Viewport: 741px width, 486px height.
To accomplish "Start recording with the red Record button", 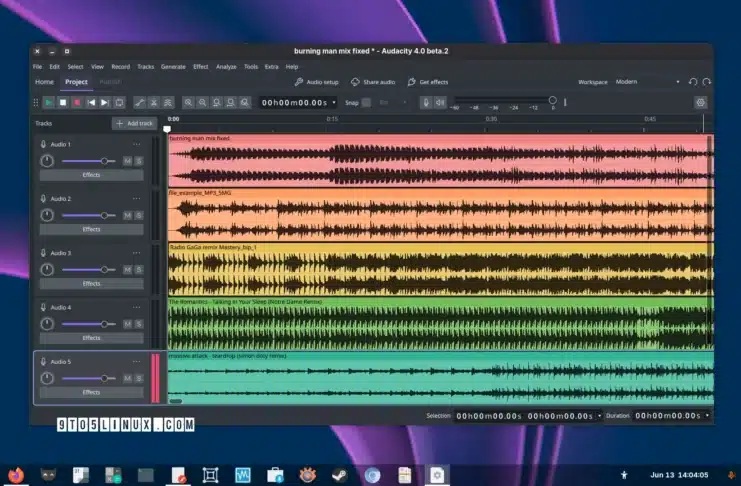I will pos(77,103).
